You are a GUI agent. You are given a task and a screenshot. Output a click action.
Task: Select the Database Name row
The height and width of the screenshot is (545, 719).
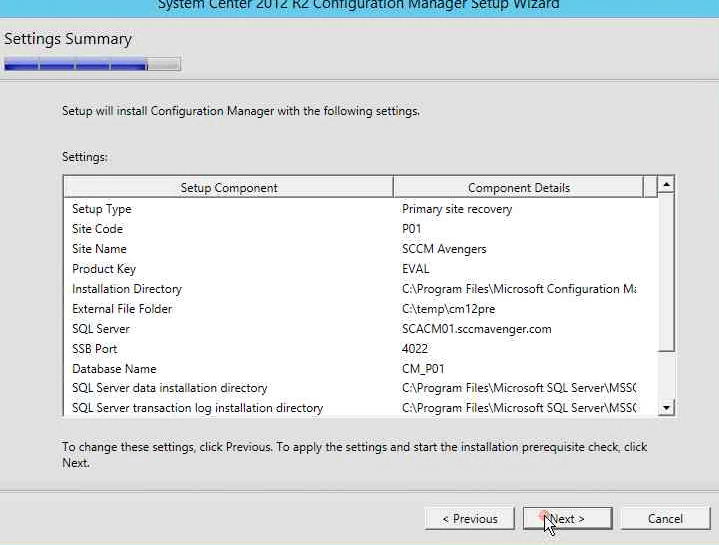pyautogui.click(x=360, y=369)
